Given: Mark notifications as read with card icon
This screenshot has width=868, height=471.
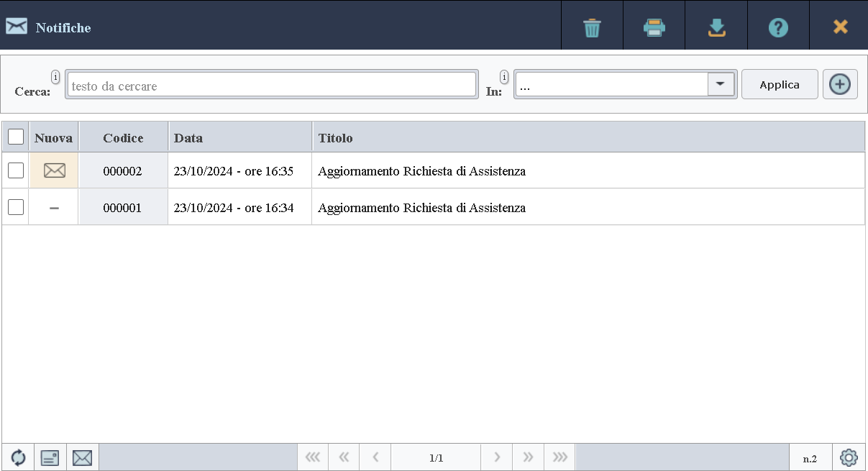Looking at the screenshot, I should tap(50, 457).
